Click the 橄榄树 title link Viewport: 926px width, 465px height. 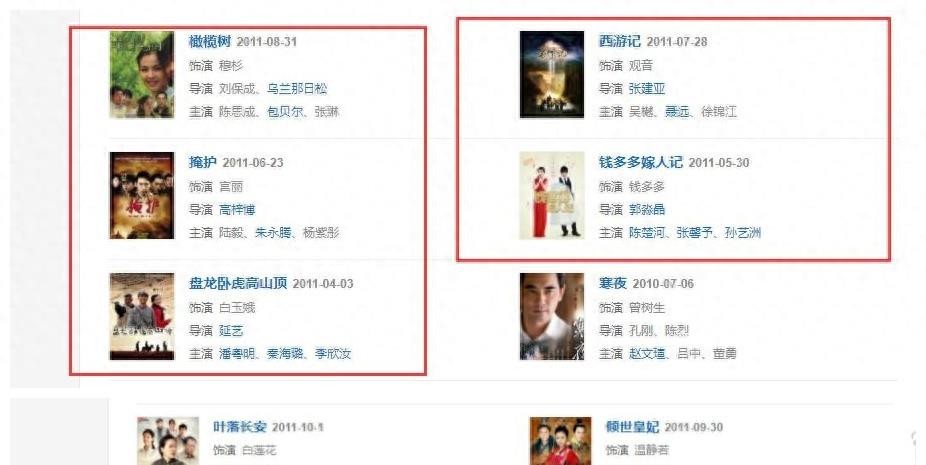click(x=210, y=41)
